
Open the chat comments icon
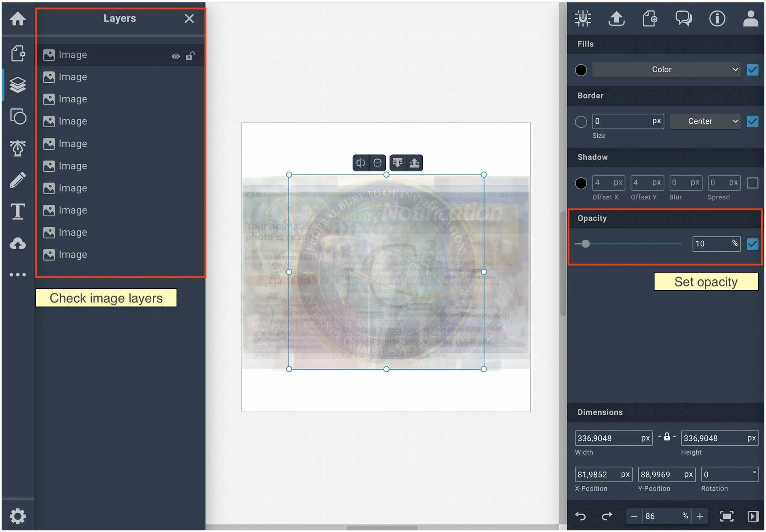[x=684, y=19]
